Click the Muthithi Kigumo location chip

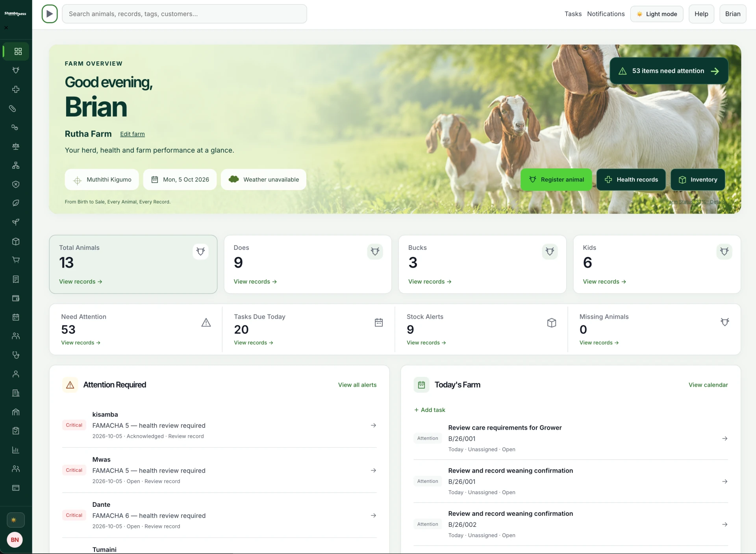pos(102,179)
